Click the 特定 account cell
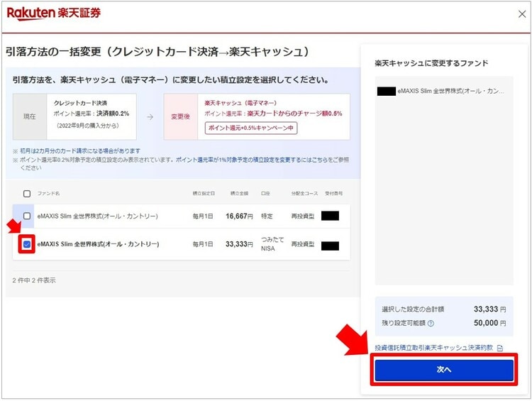This screenshot has height=401, width=532. [267, 216]
